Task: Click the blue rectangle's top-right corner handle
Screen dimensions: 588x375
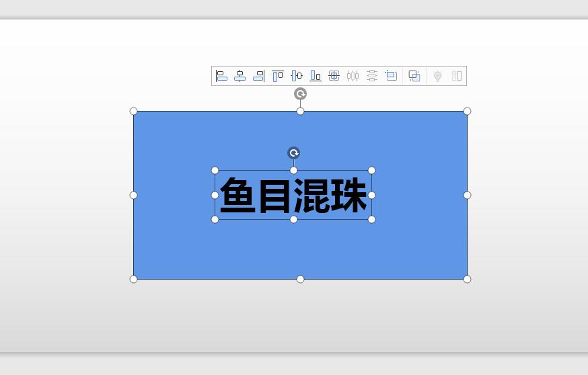Action: click(468, 112)
